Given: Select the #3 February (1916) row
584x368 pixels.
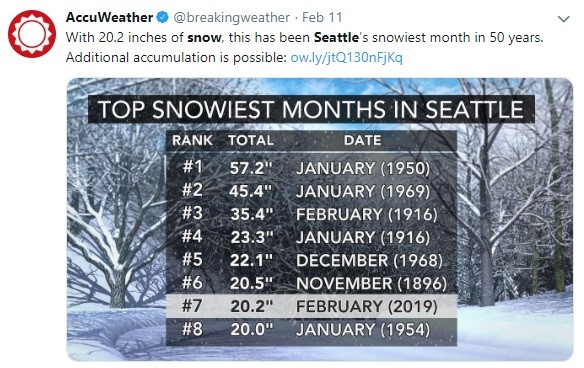Looking at the screenshot, I should (311, 214).
